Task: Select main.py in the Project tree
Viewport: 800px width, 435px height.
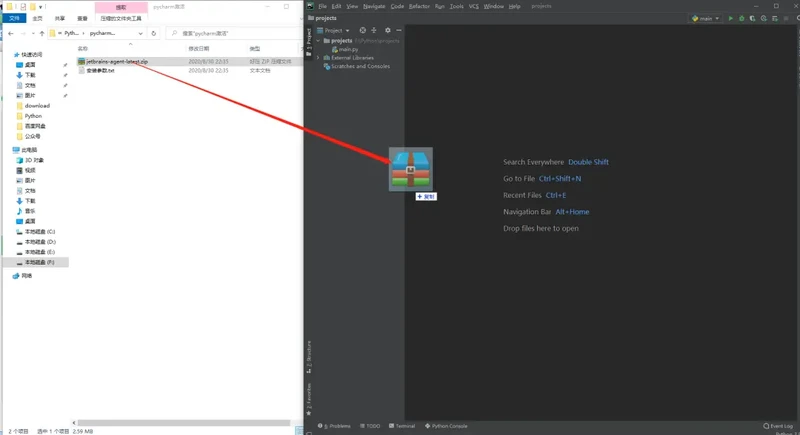Action: (x=347, y=49)
